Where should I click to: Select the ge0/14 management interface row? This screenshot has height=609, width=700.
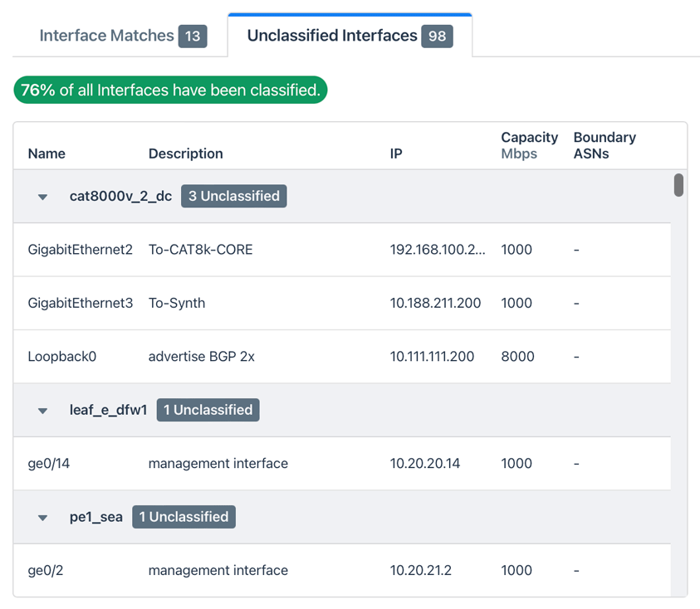[50, 463]
